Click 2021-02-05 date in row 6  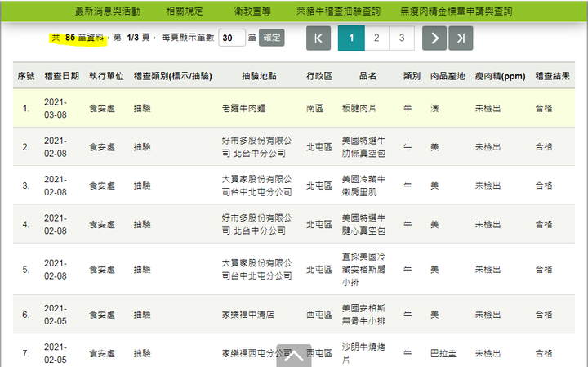tap(56, 315)
